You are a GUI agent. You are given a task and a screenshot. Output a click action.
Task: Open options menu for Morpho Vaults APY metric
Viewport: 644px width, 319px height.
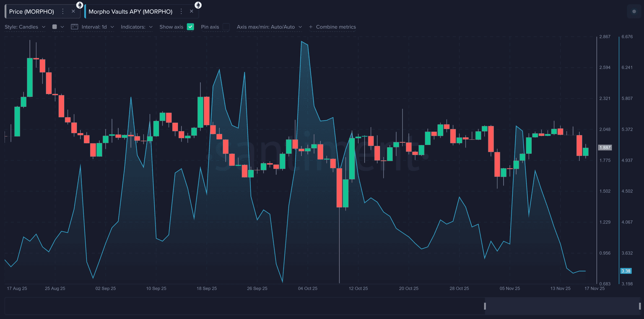[181, 11]
